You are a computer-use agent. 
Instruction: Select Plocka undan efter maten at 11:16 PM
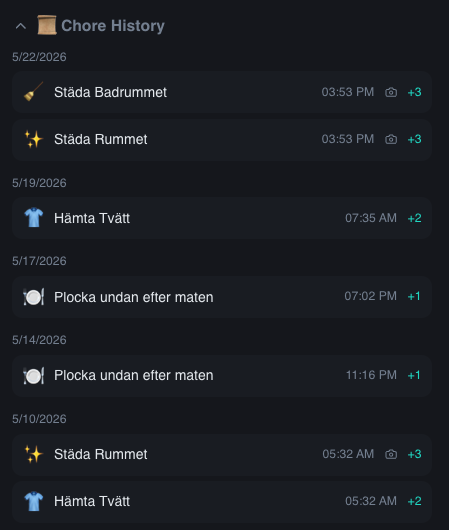[222, 376]
